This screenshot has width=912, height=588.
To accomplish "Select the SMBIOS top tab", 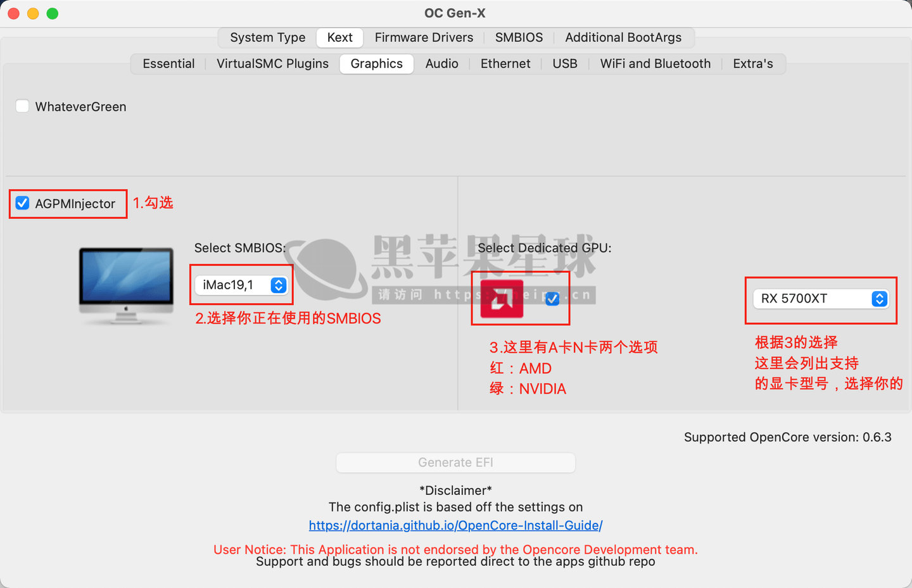I will tap(519, 37).
